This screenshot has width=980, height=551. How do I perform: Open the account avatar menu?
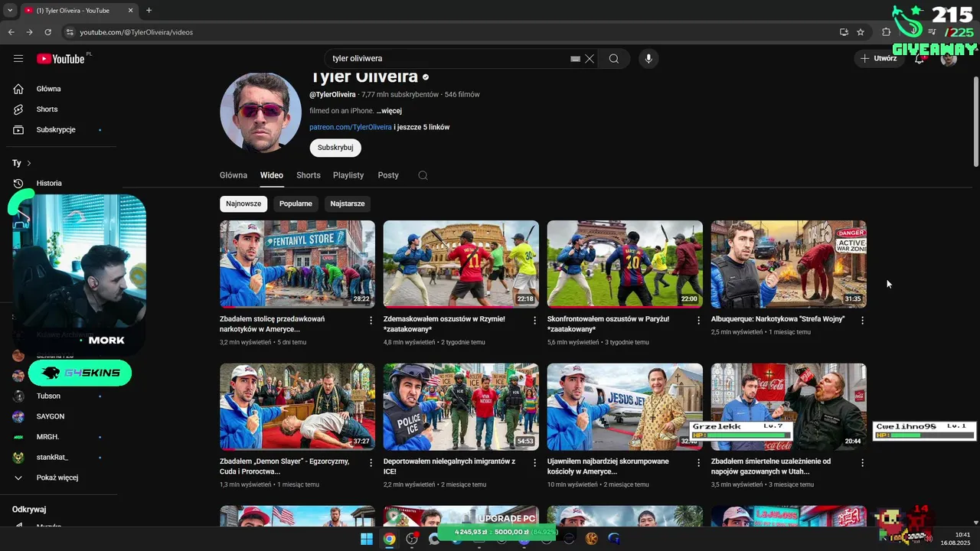(x=949, y=58)
